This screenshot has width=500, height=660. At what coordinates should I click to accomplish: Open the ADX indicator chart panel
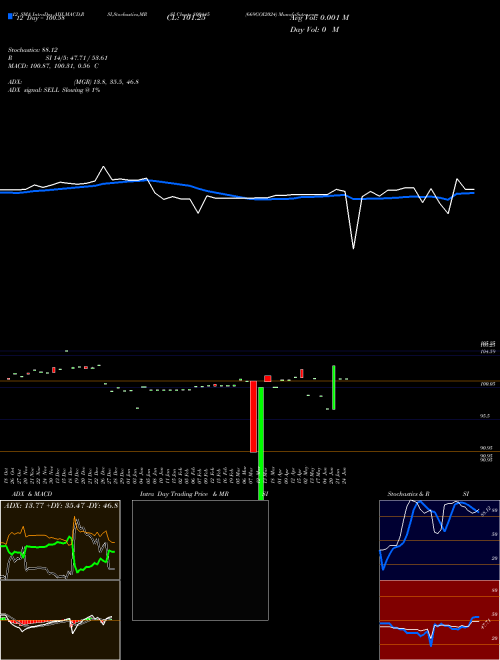click(60, 540)
